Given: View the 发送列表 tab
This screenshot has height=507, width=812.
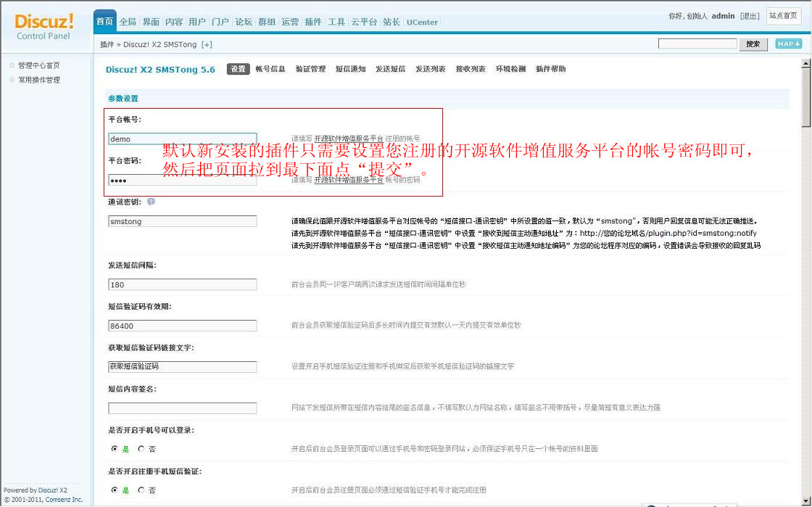Looking at the screenshot, I should tap(431, 69).
